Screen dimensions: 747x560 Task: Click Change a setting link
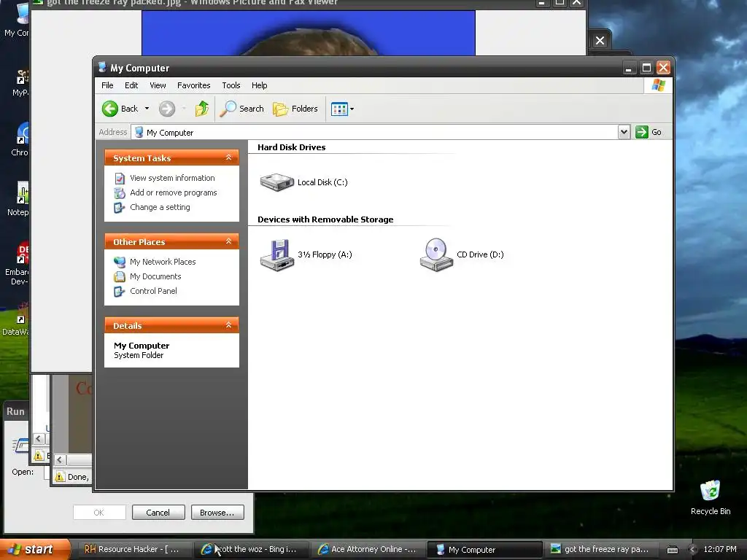coord(160,207)
